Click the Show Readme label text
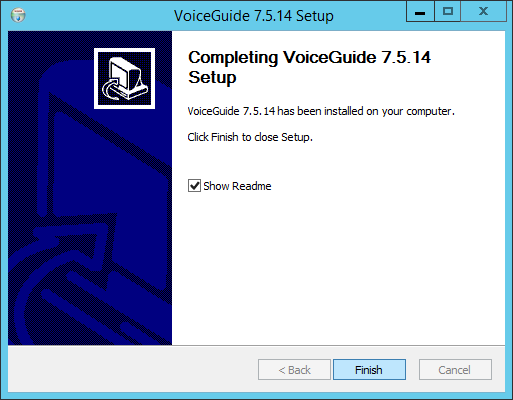Image resolution: width=513 pixels, height=400 pixels. point(237,186)
